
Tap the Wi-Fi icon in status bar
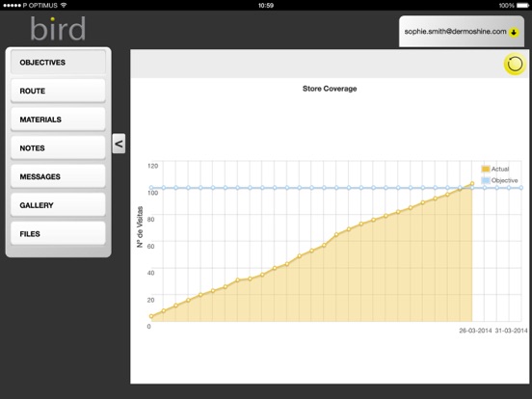pyautogui.click(x=64, y=5)
